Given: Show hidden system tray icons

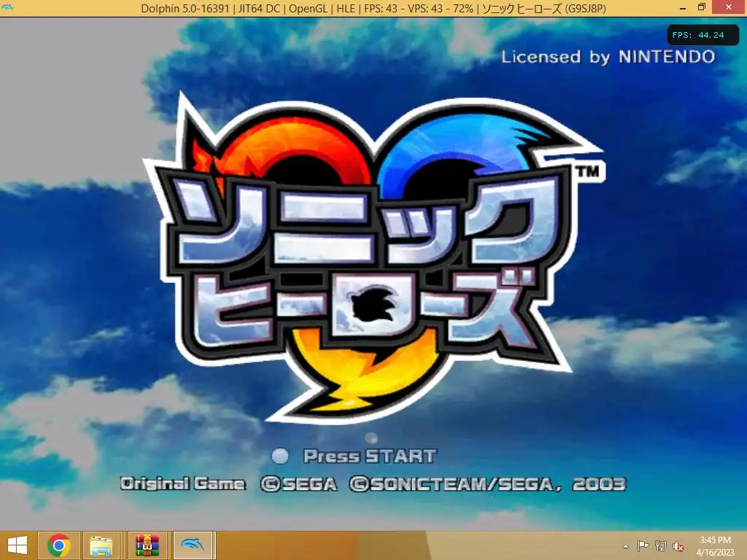Looking at the screenshot, I should pyautogui.click(x=625, y=547).
